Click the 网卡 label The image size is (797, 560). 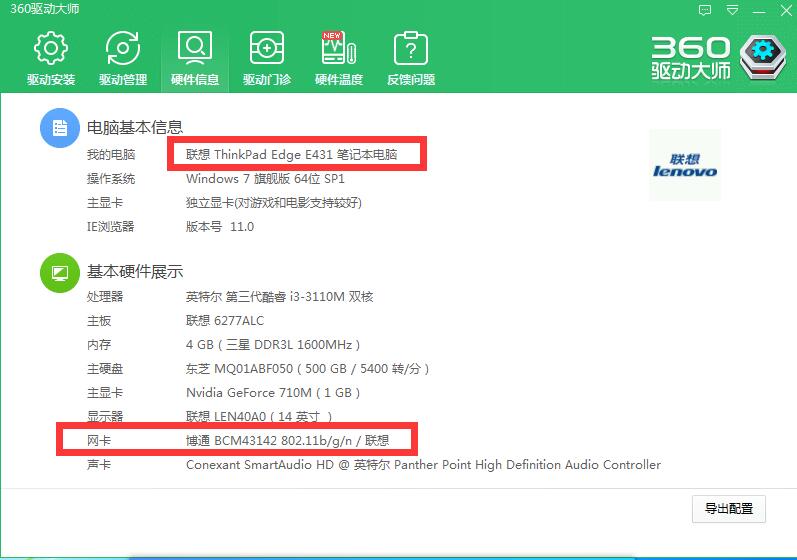(99, 441)
